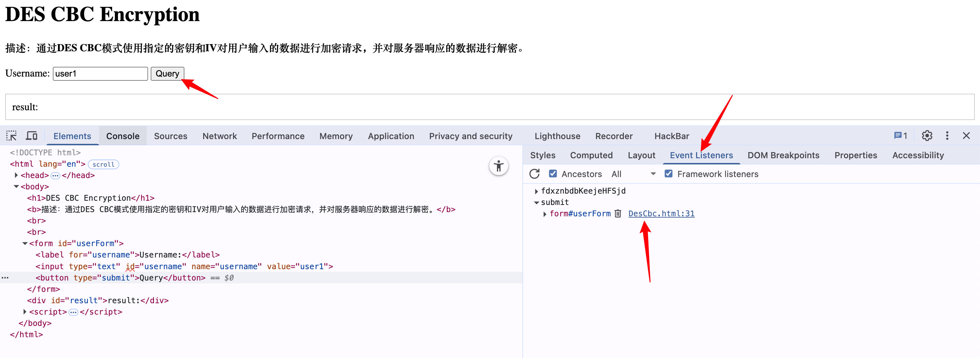Select the b description element node
This screenshot has width=980, height=358.
(x=241, y=209)
